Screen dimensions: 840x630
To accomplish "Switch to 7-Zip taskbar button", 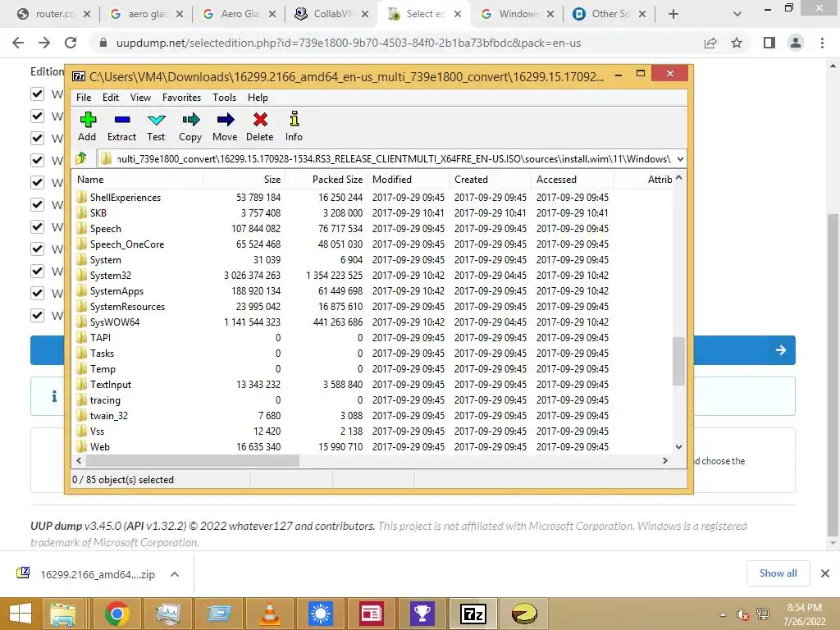I will point(473,614).
